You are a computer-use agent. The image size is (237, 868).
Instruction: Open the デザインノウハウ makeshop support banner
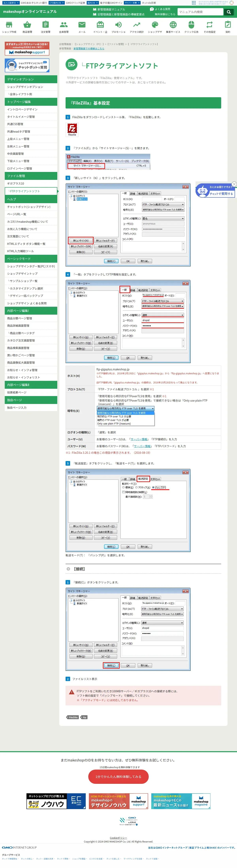(x=118, y=801)
